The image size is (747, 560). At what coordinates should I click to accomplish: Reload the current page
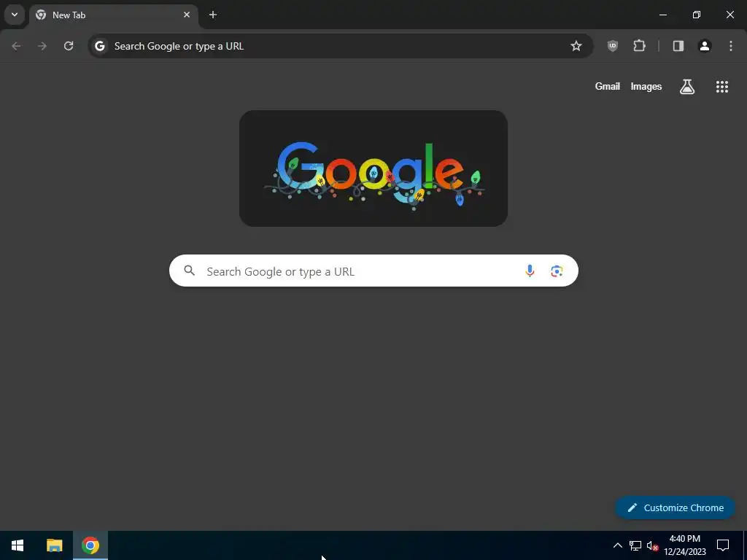69,46
